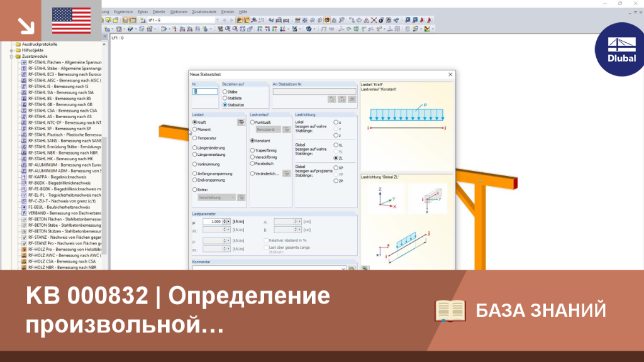Image resolution: width=644 pixels, height=362 pixels.
Task: Select Stäbe under Beziehen auf
Action: (225, 92)
